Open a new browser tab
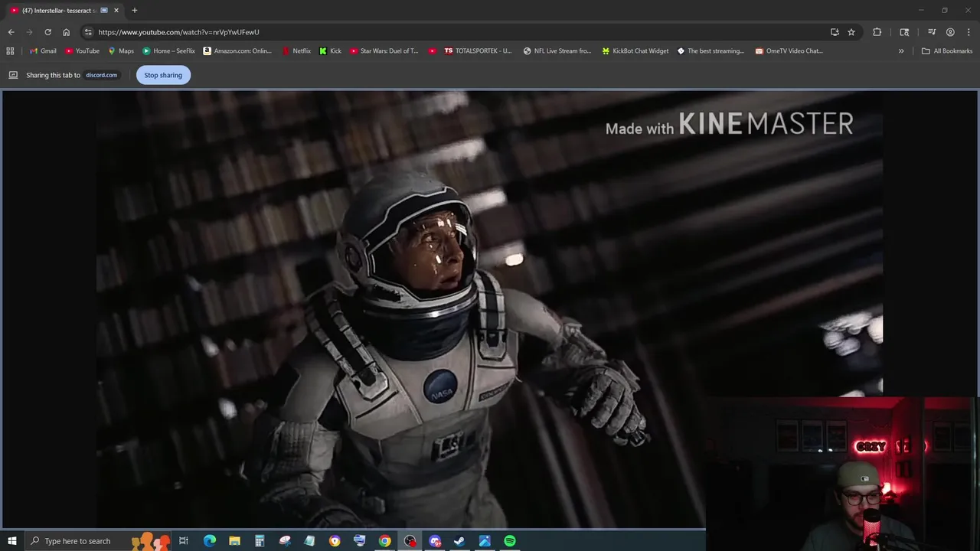The image size is (980, 551). [134, 10]
